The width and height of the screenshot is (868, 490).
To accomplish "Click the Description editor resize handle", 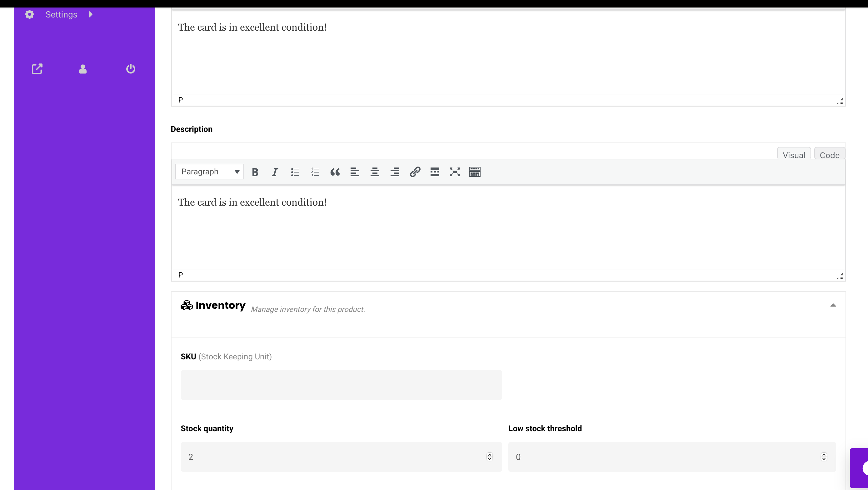I will [x=841, y=276].
